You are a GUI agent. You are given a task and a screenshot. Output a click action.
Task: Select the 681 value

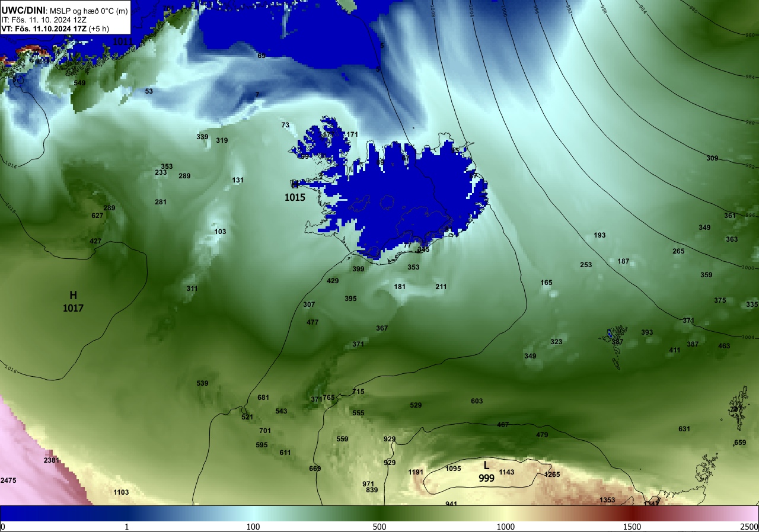pos(263,398)
